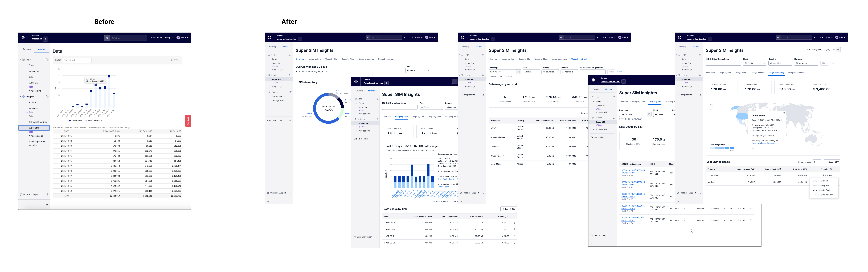Collapse the Logs section in Before sidebar

click(x=20, y=60)
